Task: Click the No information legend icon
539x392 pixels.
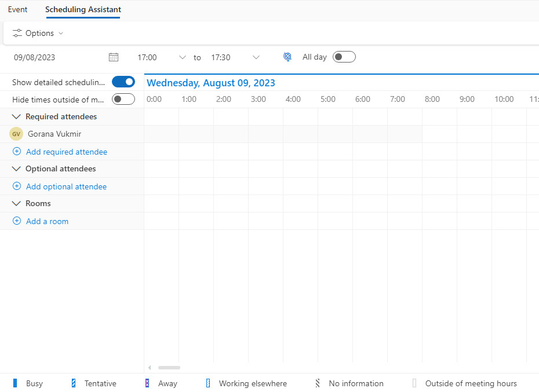Action: pyautogui.click(x=317, y=383)
